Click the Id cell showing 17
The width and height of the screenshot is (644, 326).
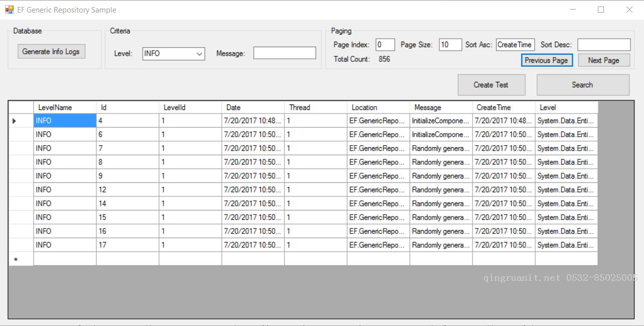pos(127,245)
